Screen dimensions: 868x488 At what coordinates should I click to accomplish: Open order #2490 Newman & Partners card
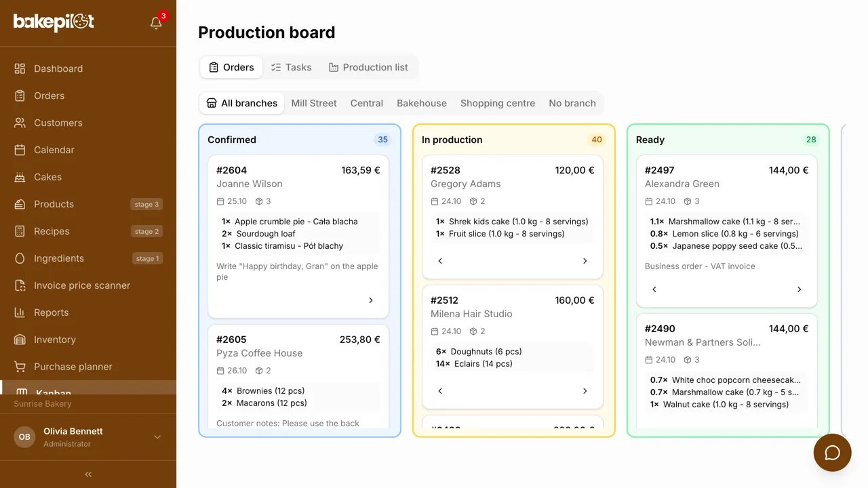[x=727, y=371]
